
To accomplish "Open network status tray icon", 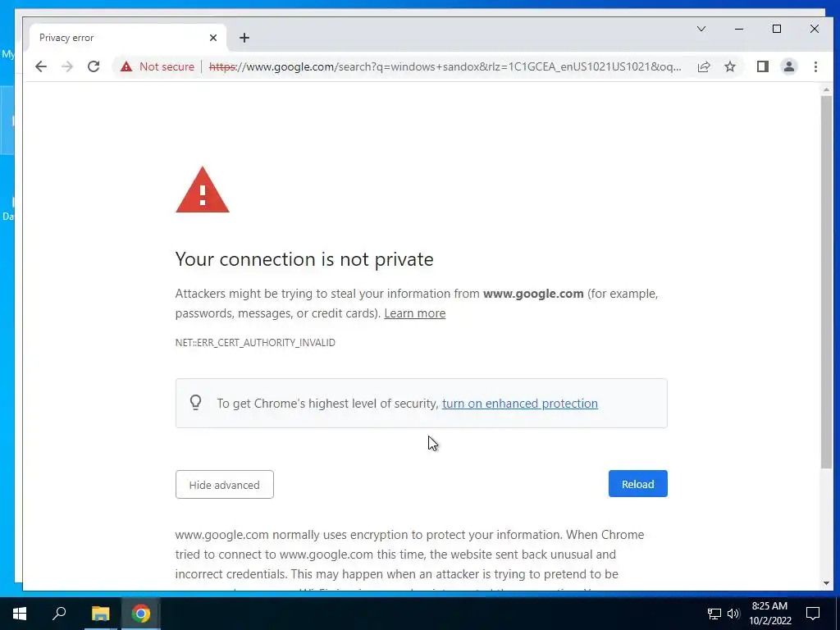I will [714, 614].
